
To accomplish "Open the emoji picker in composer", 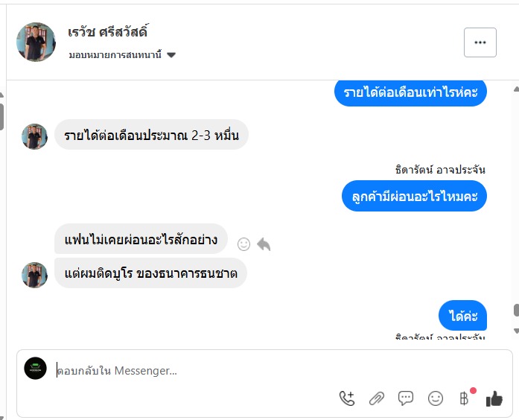I will pos(436,398).
